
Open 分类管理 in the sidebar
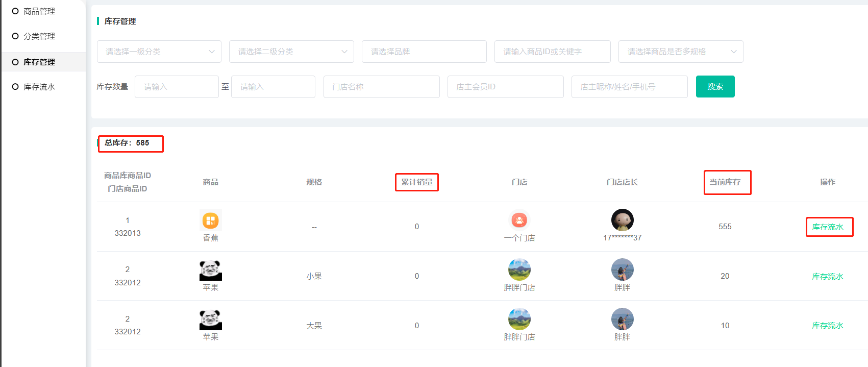pyautogui.click(x=39, y=36)
